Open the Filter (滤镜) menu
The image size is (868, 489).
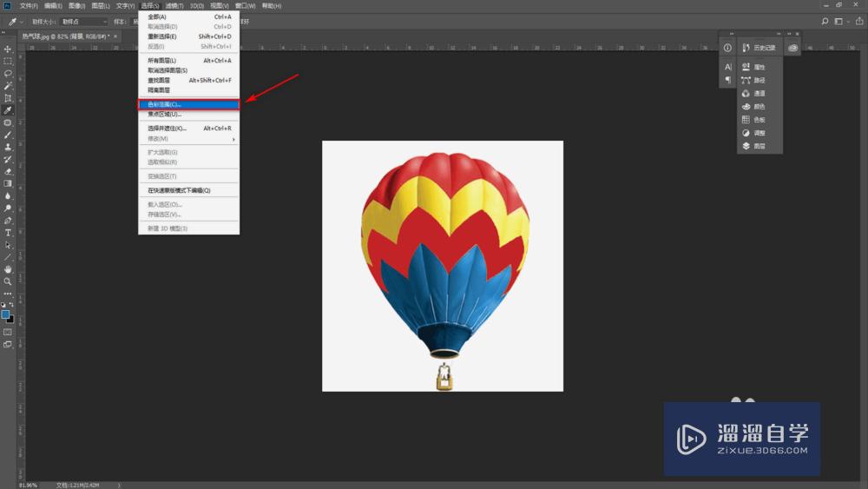point(174,5)
